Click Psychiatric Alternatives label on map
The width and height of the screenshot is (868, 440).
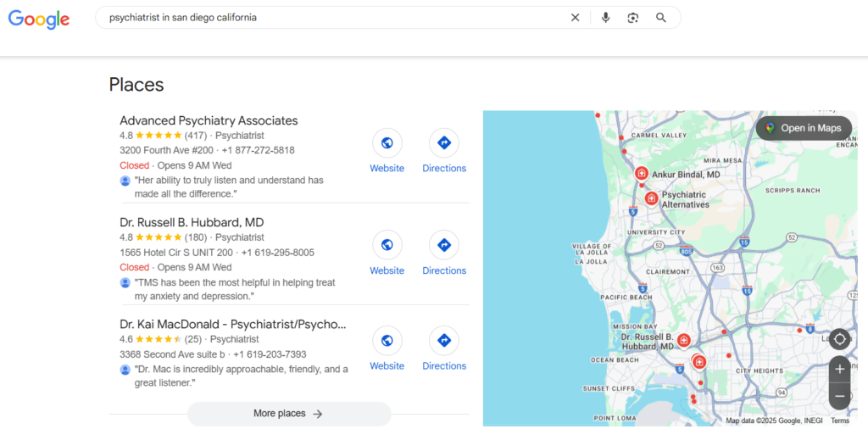tap(685, 200)
